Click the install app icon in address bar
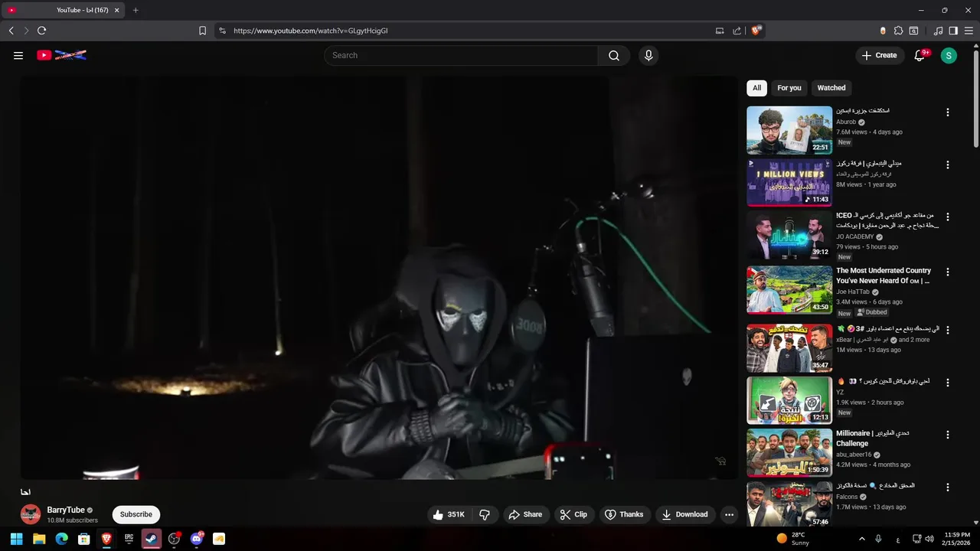The width and height of the screenshot is (980, 551). (720, 31)
